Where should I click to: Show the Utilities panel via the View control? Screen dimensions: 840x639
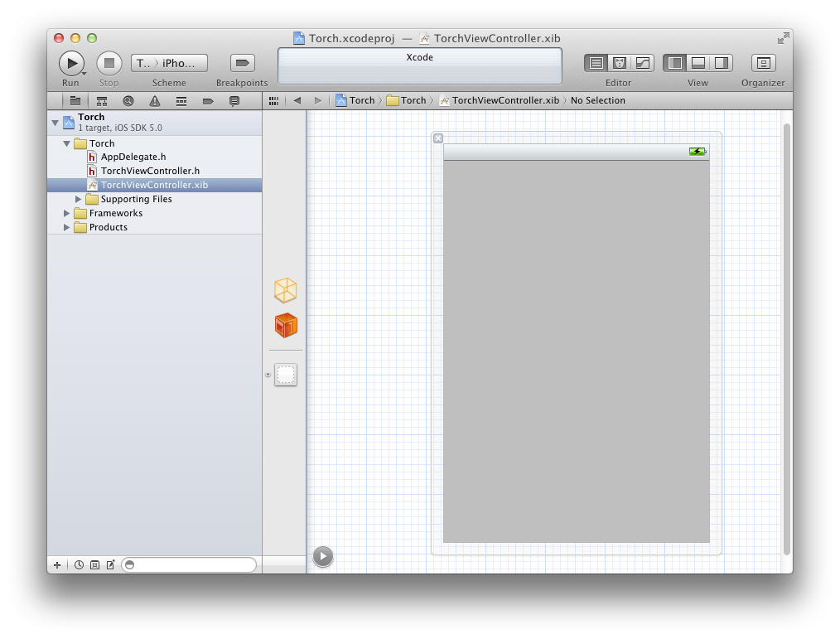tap(722, 62)
